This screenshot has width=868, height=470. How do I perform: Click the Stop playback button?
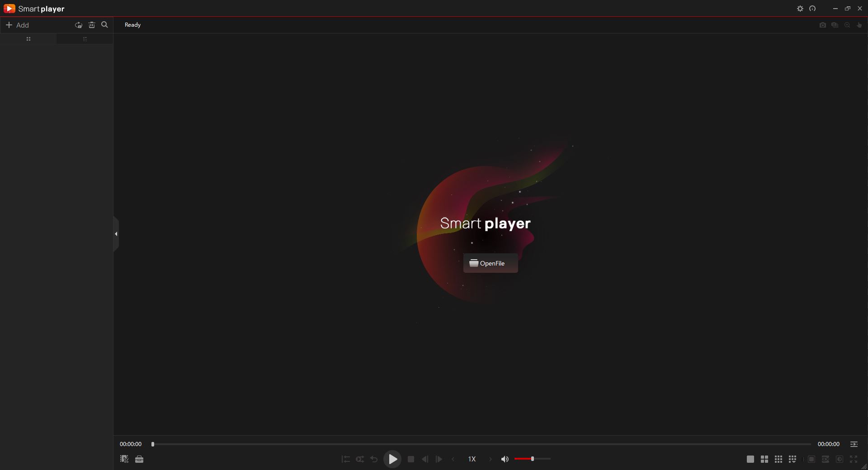coord(411,459)
